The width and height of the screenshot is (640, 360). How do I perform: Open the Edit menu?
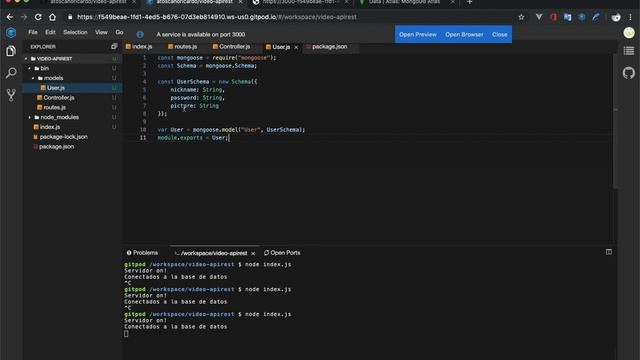coord(50,32)
